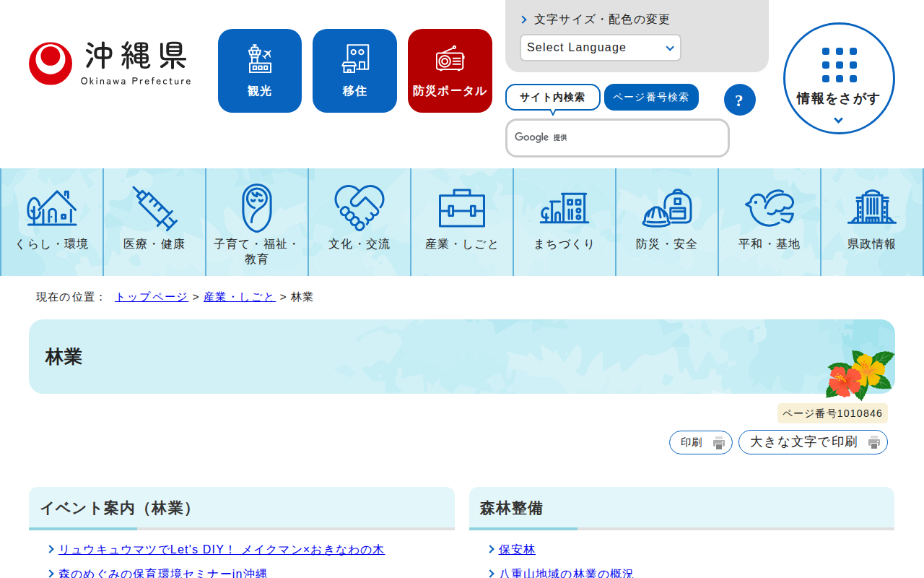Expand 文字サイズ・配色の変更 settings

[x=601, y=20]
